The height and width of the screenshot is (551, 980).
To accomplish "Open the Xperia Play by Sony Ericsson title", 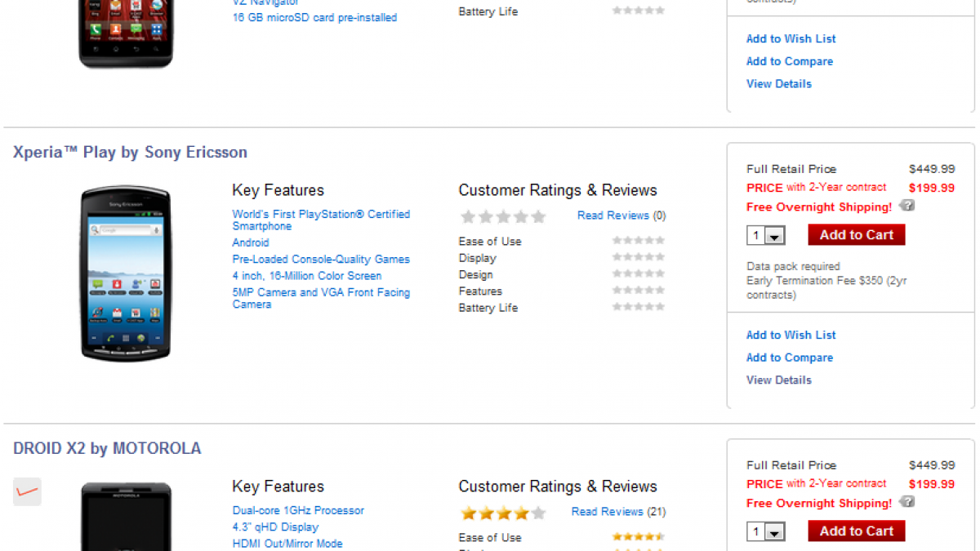I will coord(130,153).
